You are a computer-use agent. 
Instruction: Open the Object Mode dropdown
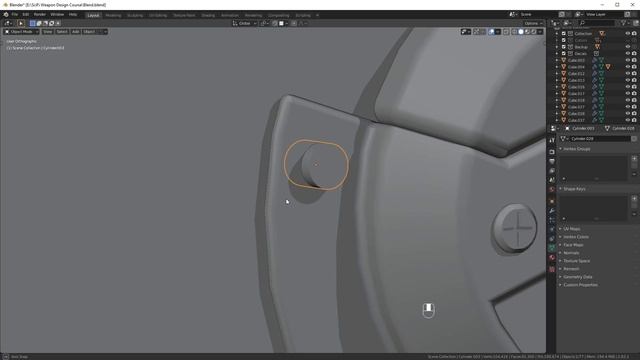[21, 31]
